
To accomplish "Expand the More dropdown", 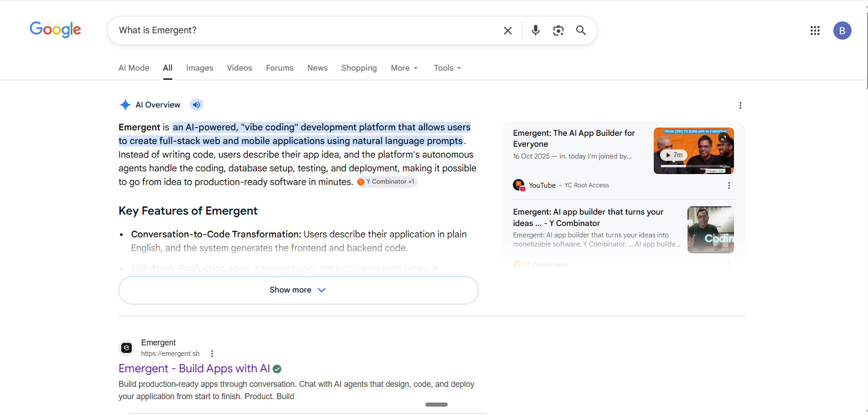I will pyautogui.click(x=404, y=68).
